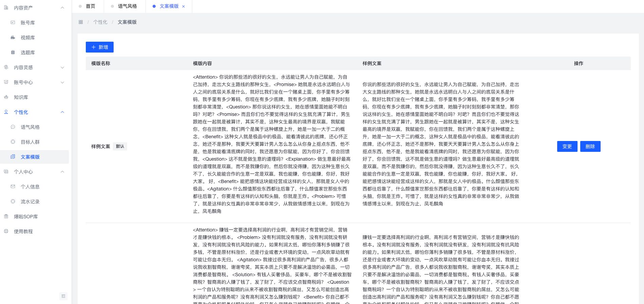
Task: Expand the 账号中心 menu chevron
Action: [62, 82]
